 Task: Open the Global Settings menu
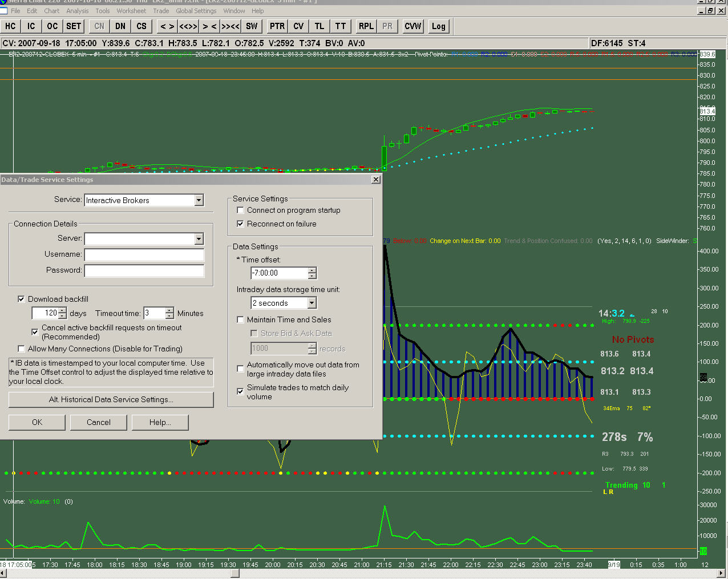196,11
